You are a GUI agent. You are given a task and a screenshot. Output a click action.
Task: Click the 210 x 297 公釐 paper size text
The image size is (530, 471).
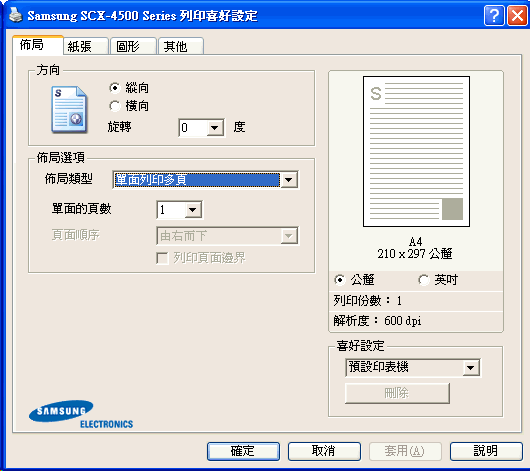point(415,254)
